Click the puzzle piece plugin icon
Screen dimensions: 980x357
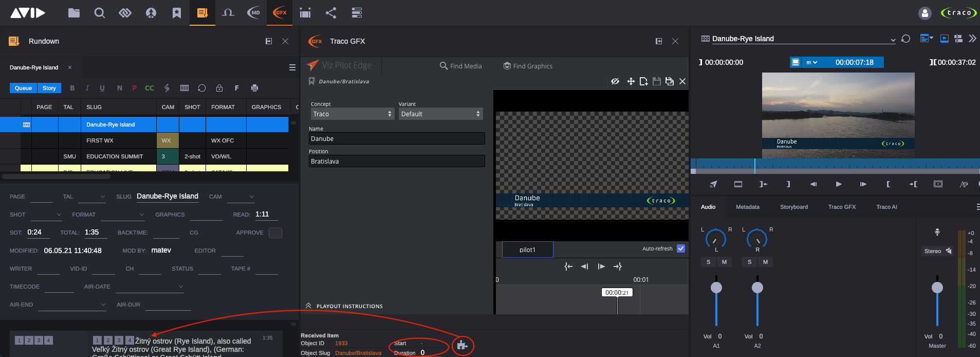coord(462,345)
